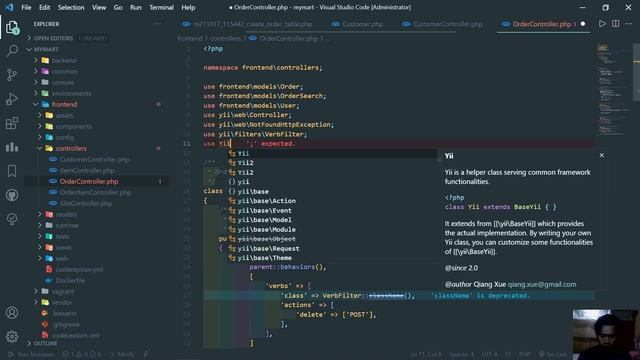This screenshot has height=360, width=640.
Task: Open the Explorer view in activity bar
Action: click(x=12, y=28)
